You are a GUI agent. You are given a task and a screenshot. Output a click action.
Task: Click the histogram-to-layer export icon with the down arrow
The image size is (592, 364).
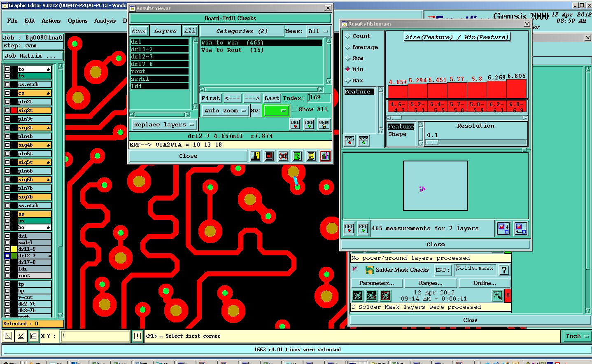pyautogui.click(x=503, y=228)
